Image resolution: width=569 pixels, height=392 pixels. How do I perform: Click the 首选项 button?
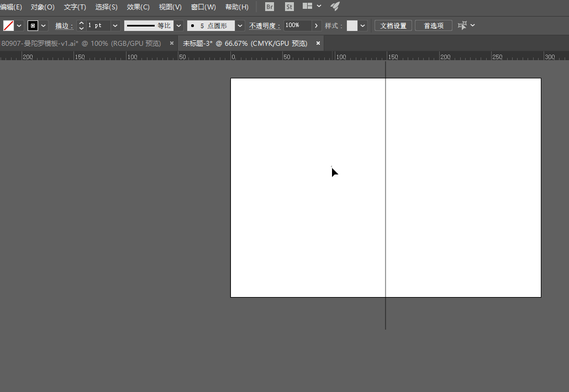(434, 26)
